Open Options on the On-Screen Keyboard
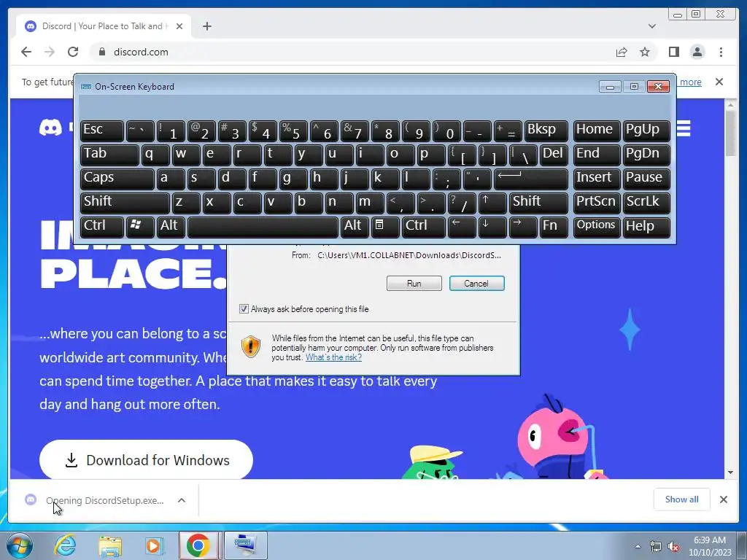 pyautogui.click(x=597, y=227)
